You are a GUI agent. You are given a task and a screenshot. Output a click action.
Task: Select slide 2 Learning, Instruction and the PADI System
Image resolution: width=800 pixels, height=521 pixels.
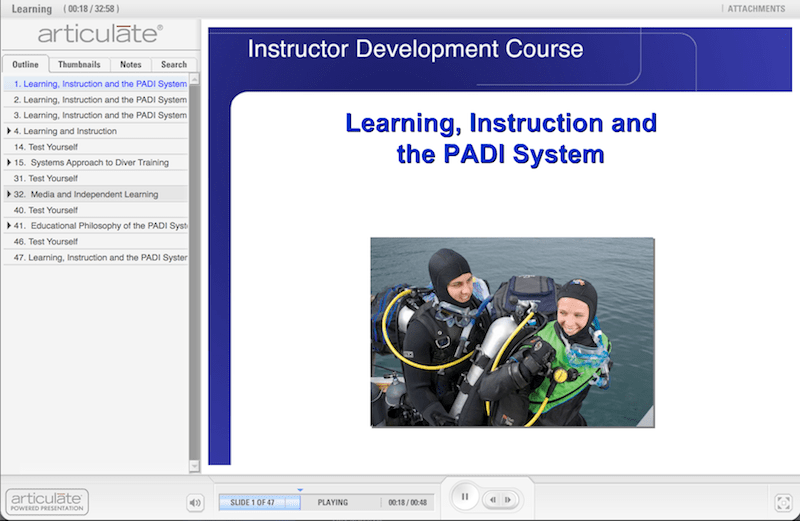pos(96,100)
